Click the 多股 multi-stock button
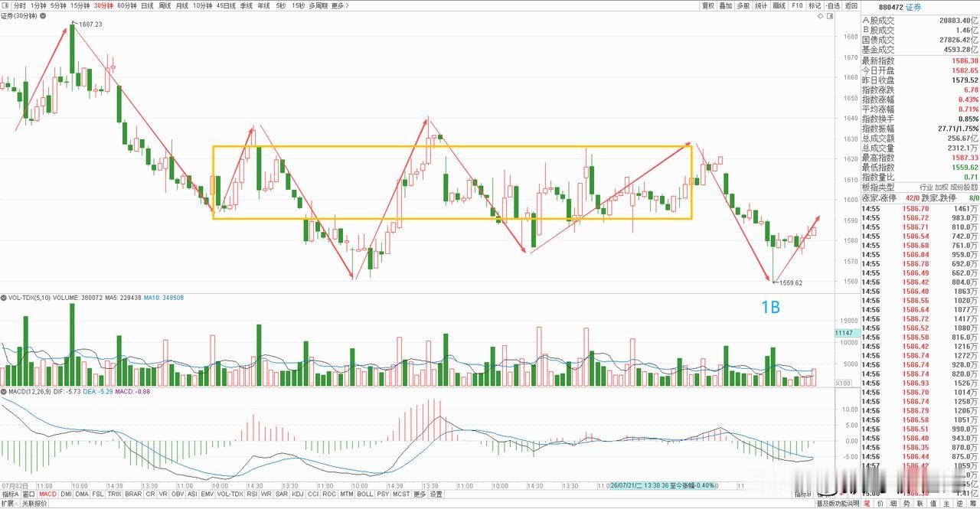This screenshot has height=509, width=980. [743, 5]
